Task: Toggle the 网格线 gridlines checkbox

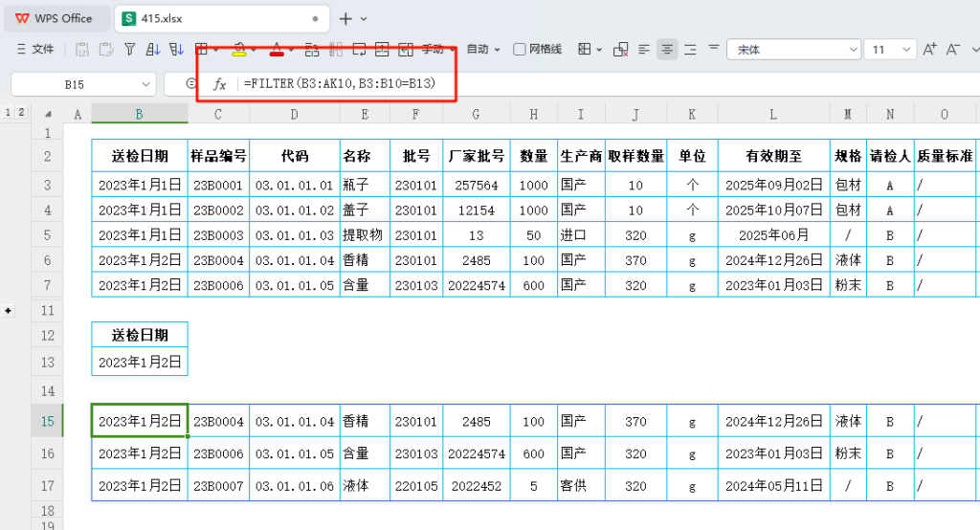Action: point(519,50)
